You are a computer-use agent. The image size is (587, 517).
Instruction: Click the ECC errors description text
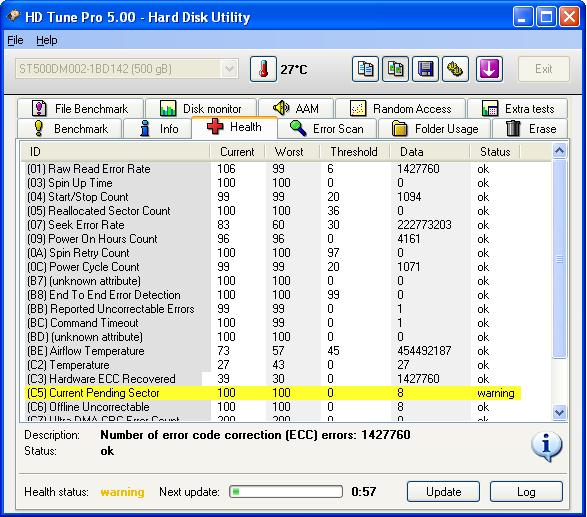click(x=255, y=435)
